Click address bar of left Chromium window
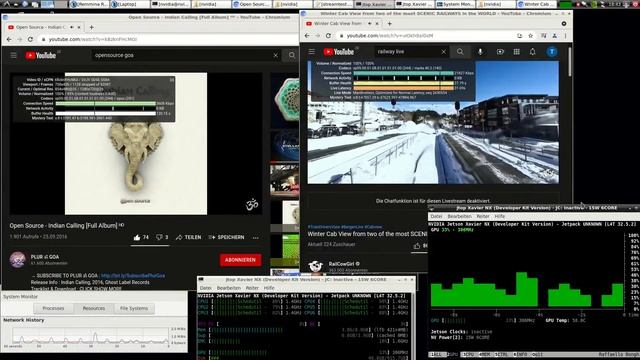 pos(167,39)
